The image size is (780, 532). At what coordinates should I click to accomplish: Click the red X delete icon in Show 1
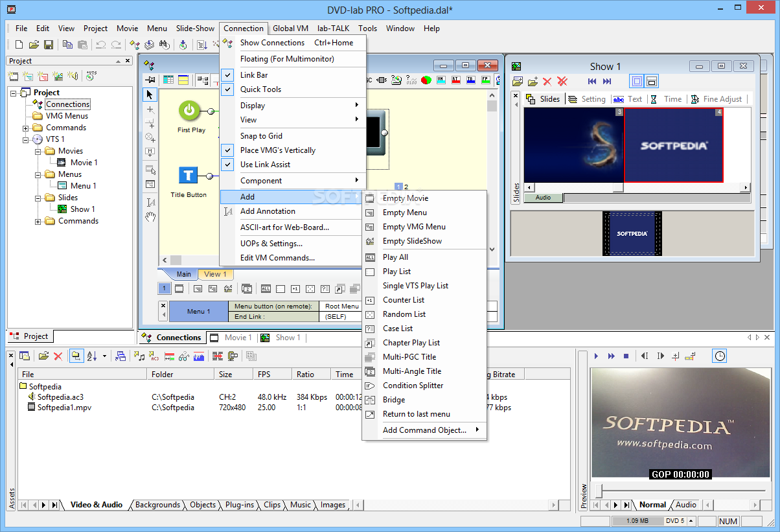547,82
